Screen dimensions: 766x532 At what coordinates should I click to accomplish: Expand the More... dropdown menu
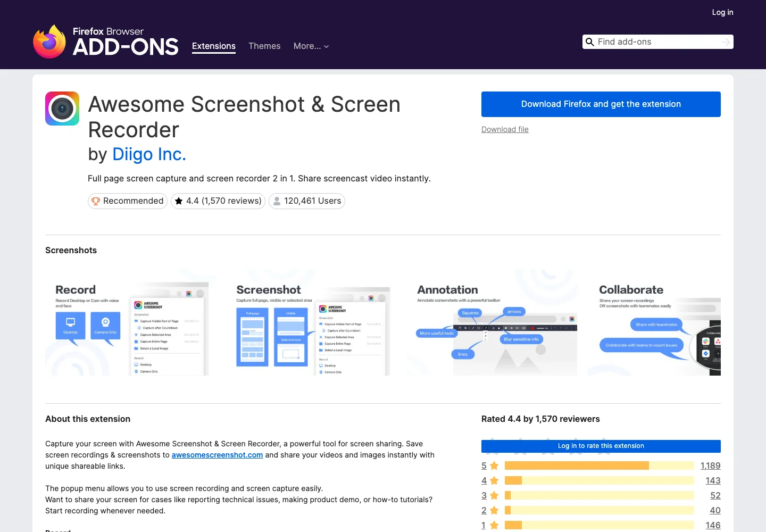[311, 46]
